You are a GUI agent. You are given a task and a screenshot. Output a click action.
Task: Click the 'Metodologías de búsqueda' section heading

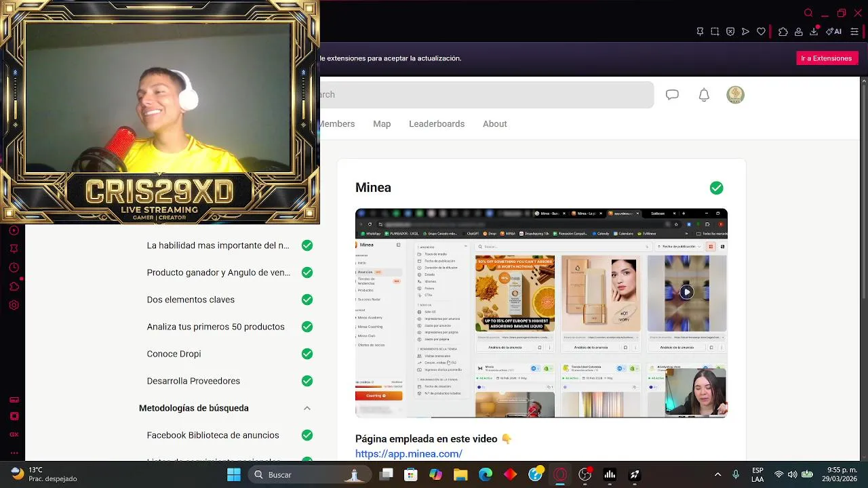click(x=194, y=408)
